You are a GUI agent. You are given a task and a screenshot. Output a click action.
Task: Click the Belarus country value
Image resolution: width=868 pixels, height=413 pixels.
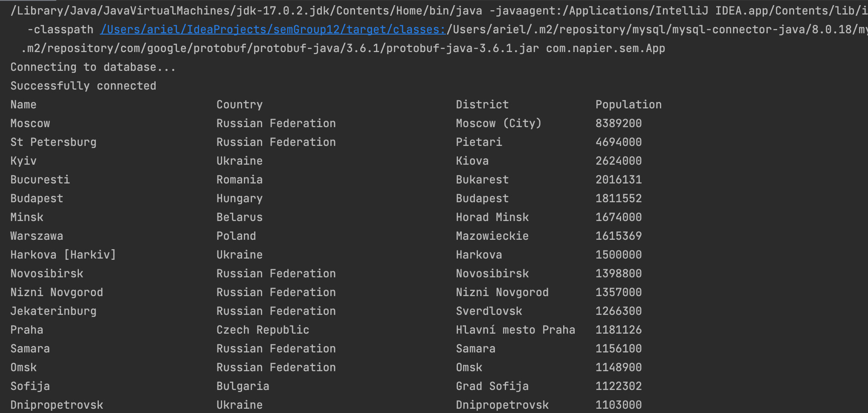tap(240, 217)
